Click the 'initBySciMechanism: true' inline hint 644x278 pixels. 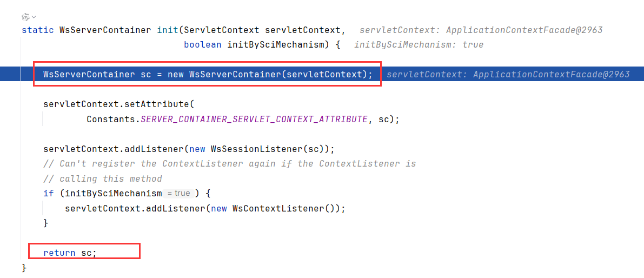point(419,45)
